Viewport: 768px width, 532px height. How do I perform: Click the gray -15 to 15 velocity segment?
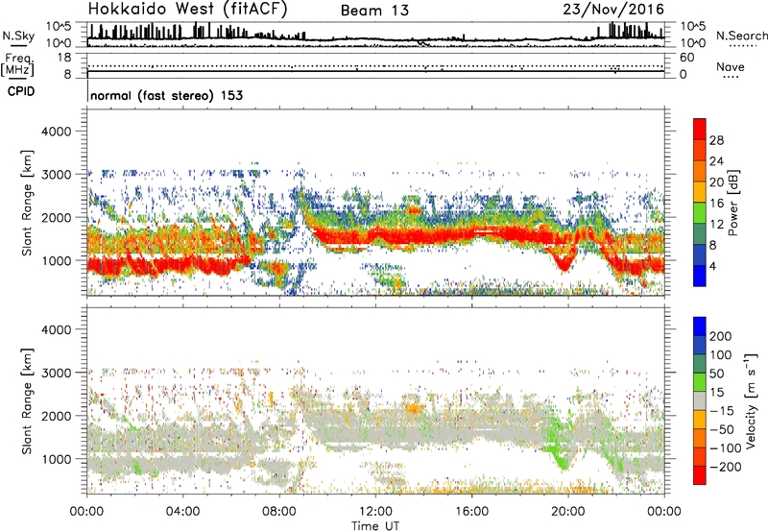click(x=700, y=400)
